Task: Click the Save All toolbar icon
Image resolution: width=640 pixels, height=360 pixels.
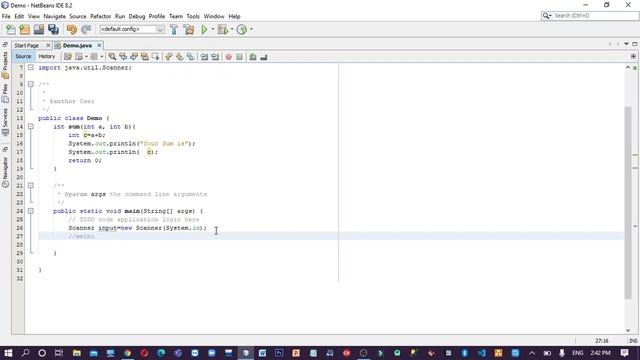Action: coord(53,29)
